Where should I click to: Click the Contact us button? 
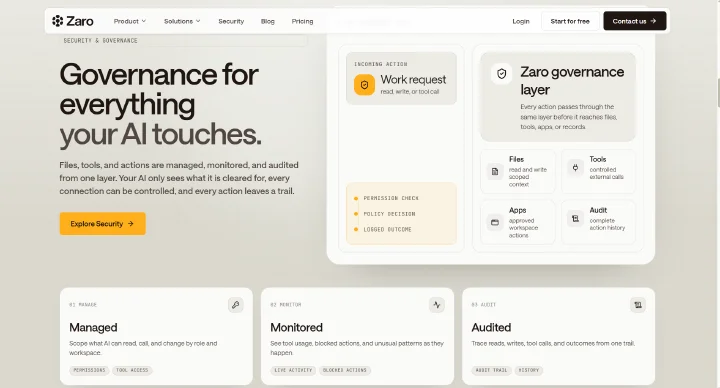tap(635, 21)
